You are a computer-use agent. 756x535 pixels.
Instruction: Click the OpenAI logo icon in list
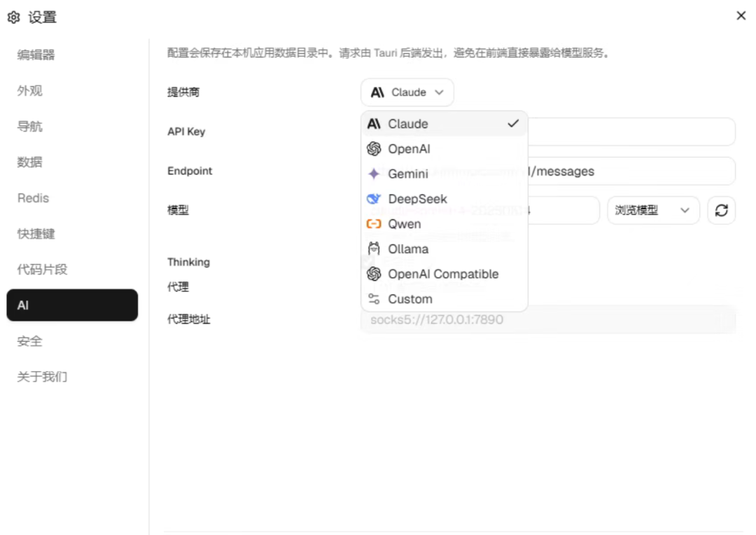(374, 148)
